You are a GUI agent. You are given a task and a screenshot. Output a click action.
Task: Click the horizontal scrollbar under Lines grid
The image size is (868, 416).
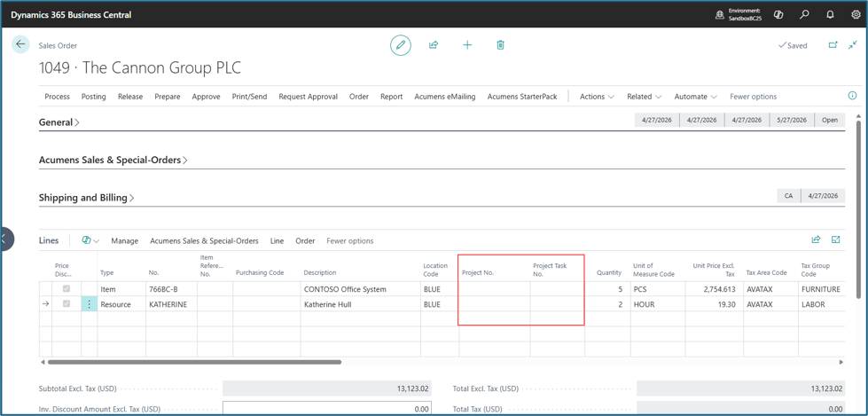coord(194,362)
